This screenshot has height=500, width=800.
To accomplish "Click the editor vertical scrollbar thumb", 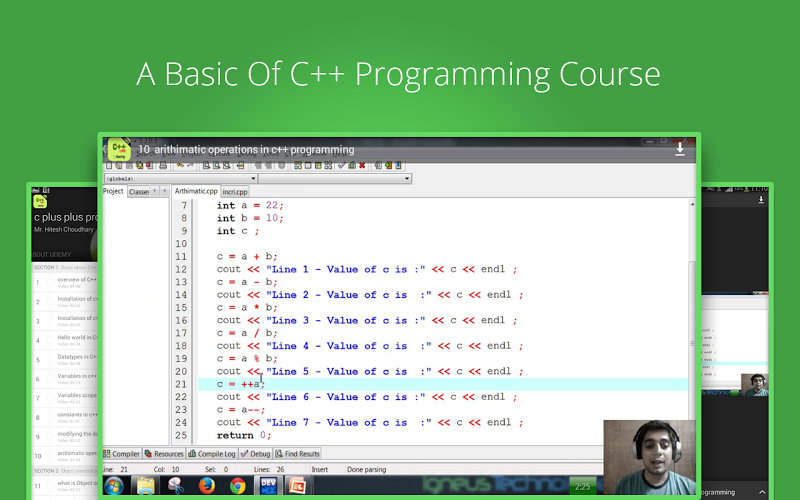I will [692, 342].
